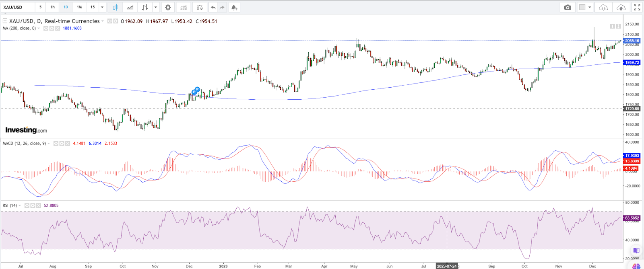This screenshot has height=269, width=644.
Task: Select the 15 minute timeframe
Action: [93, 7]
